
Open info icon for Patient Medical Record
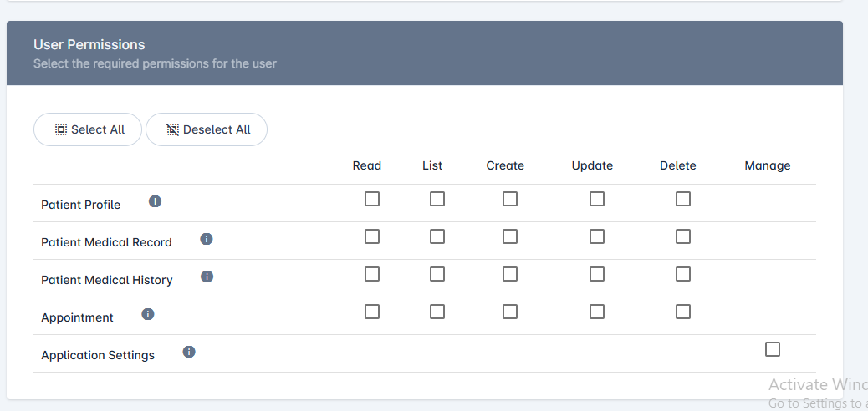pos(207,239)
